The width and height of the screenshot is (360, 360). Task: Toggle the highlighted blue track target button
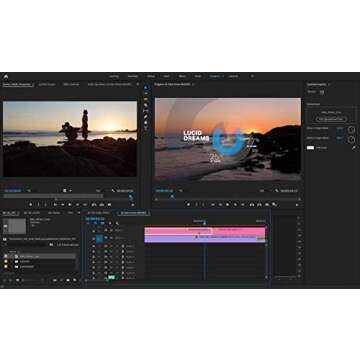pos(99,238)
